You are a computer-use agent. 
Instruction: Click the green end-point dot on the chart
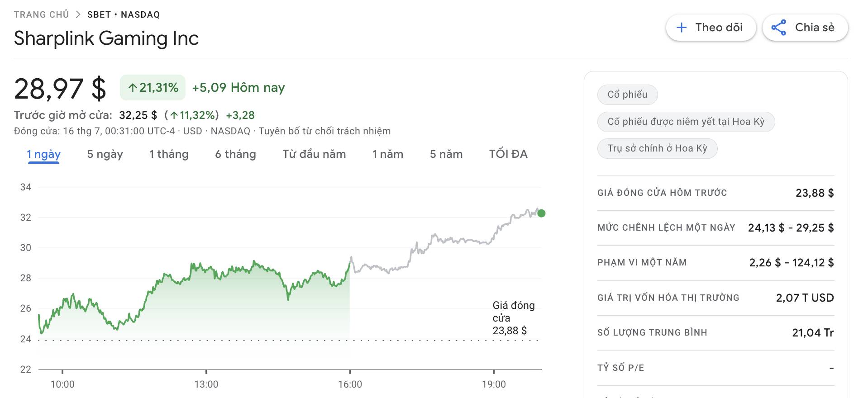pos(541,213)
